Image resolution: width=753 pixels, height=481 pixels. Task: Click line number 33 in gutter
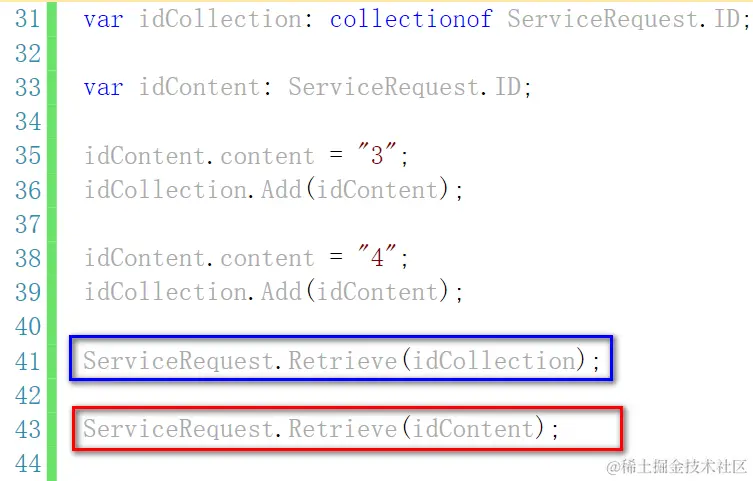27,88
